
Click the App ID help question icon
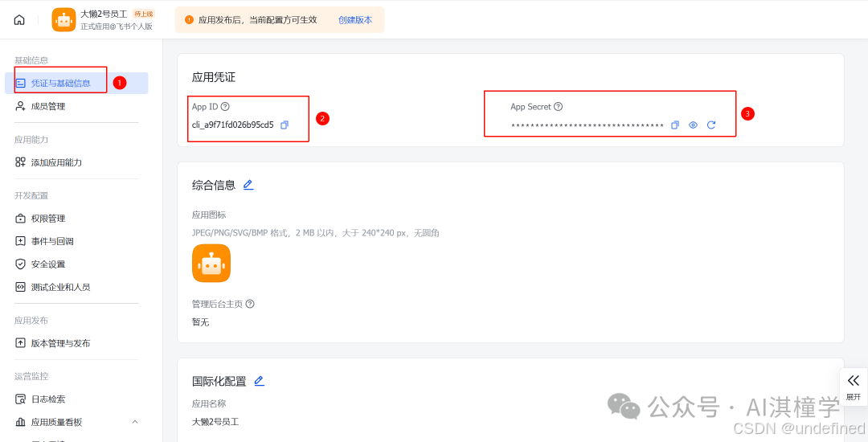(x=225, y=107)
